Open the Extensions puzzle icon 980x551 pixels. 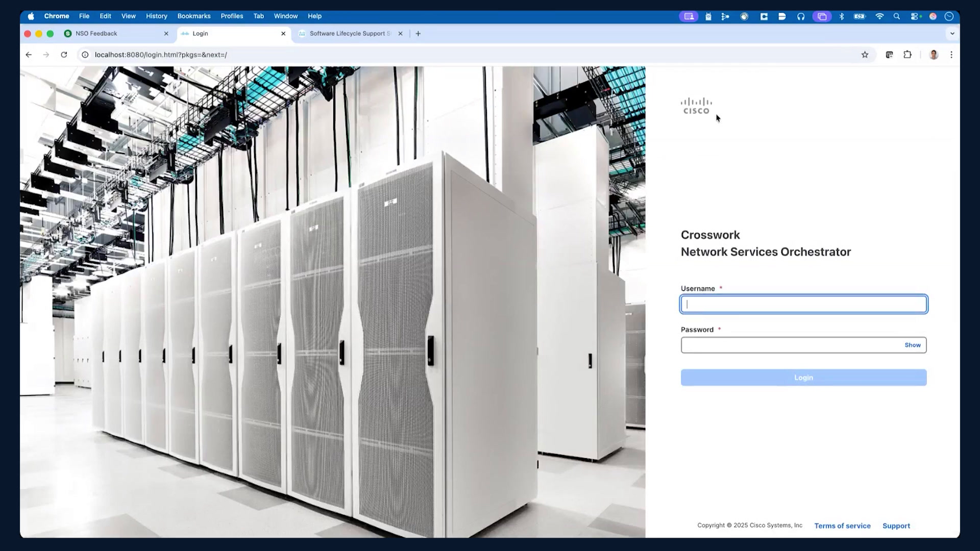click(908, 55)
